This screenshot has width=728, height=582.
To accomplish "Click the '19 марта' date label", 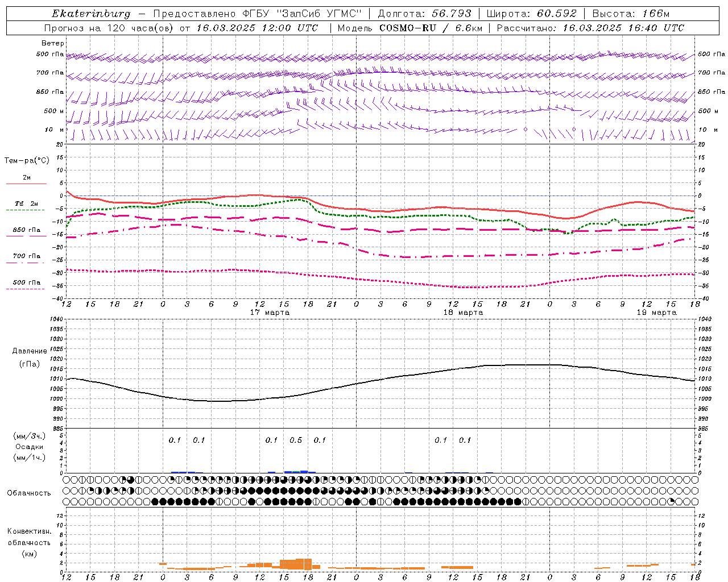I will (x=657, y=313).
